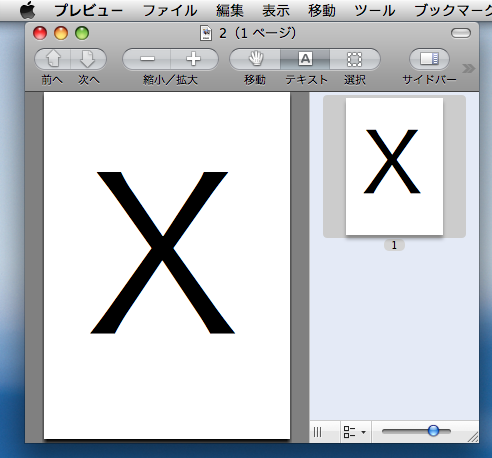Click the sidebar divider grip handle

[x=318, y=432]
